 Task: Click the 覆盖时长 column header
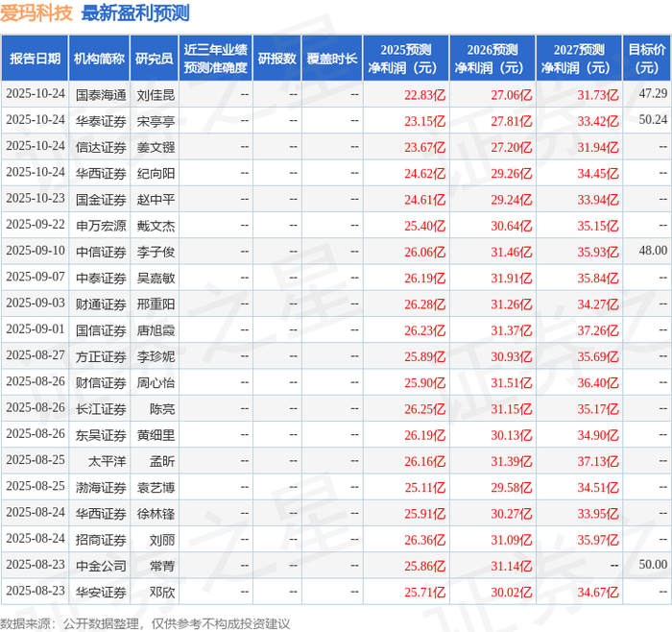(332, 59)
